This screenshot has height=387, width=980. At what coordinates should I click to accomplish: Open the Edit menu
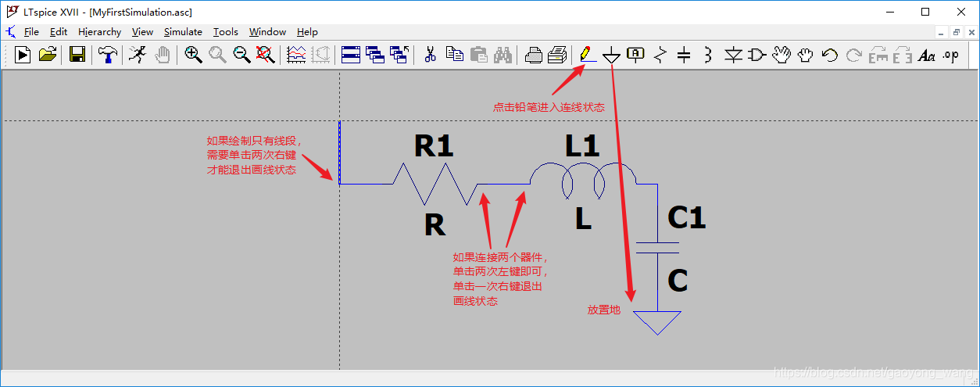(59, 32)
